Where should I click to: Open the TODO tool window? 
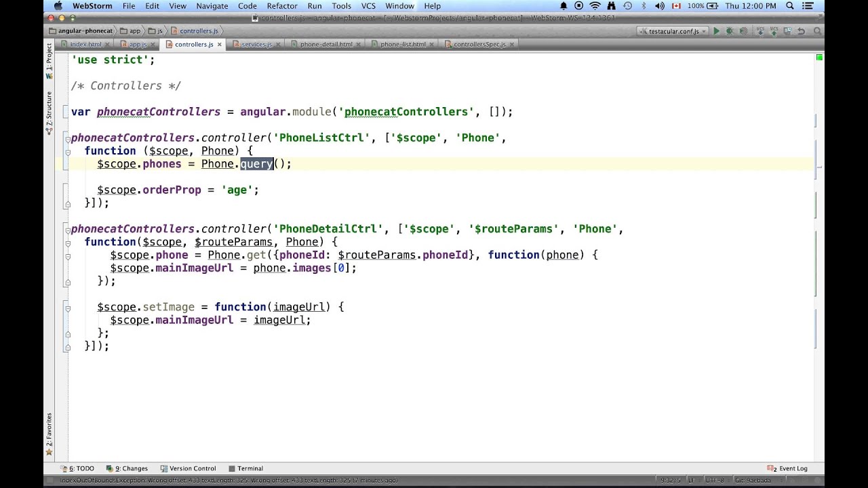pos(78,468)
